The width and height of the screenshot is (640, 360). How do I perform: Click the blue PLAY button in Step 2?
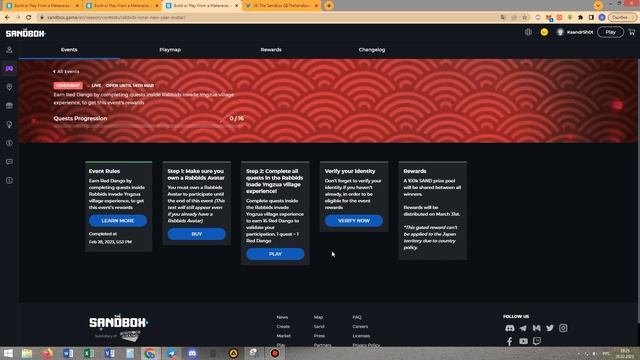pos(275,254)
